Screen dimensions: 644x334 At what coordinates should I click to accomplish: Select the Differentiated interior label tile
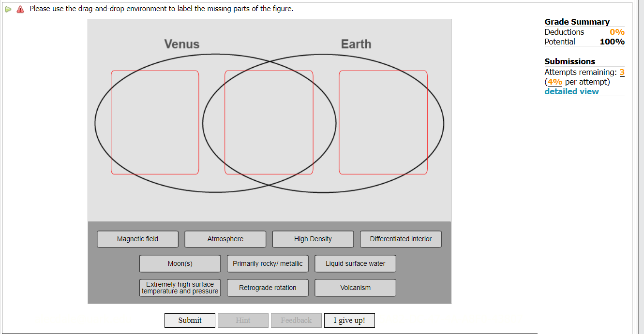point(400,239)
